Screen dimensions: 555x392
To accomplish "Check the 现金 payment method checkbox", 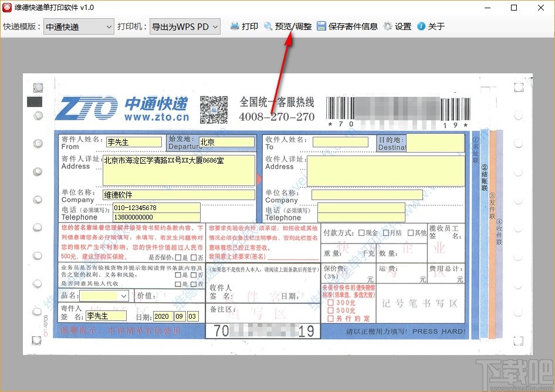I will (x=361, y=232).
